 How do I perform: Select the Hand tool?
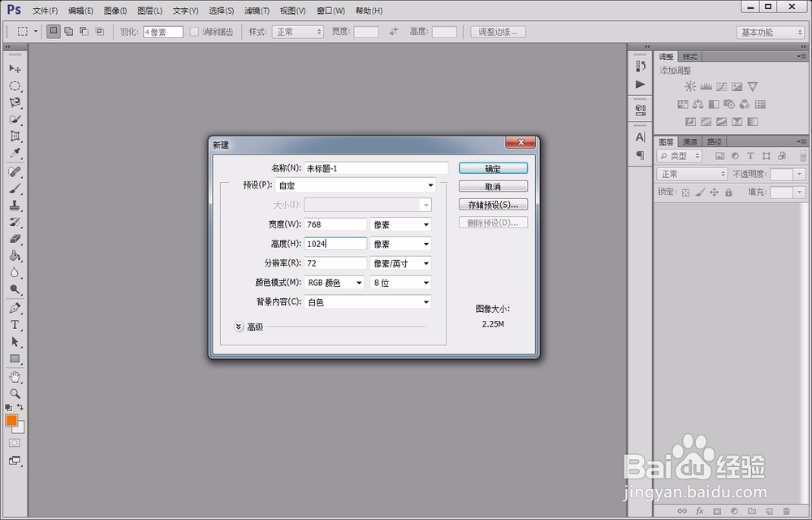pos(15,377)
